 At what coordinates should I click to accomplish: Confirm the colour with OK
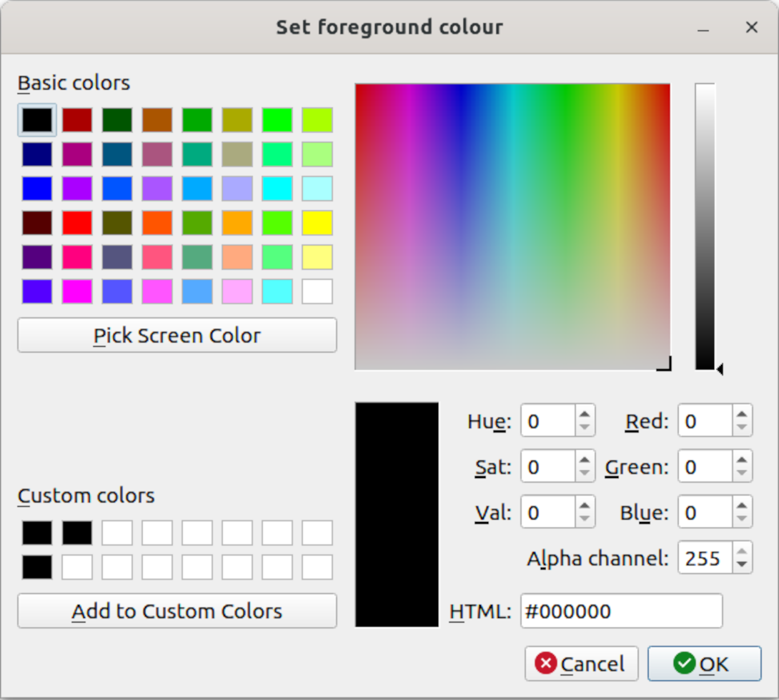(x=704, y=664)
